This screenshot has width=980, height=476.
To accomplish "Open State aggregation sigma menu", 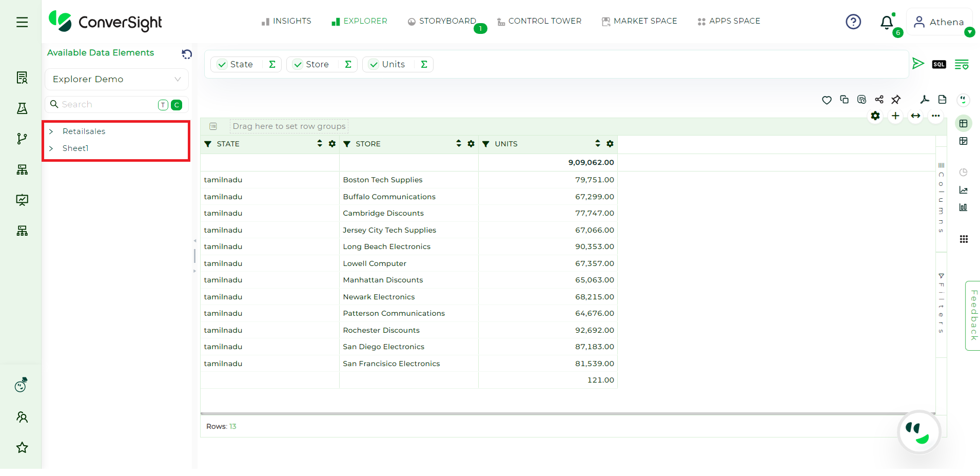I will coord(272,64).
